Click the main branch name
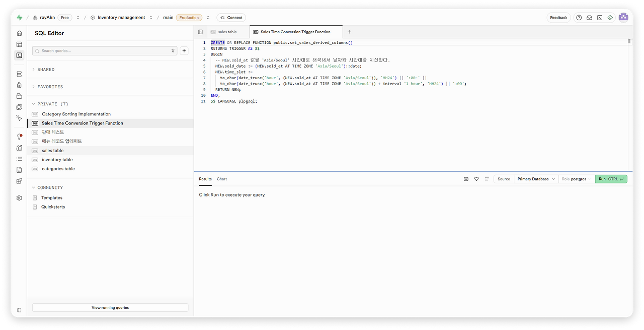The image size is (644, 330). (x=168, y=18)
